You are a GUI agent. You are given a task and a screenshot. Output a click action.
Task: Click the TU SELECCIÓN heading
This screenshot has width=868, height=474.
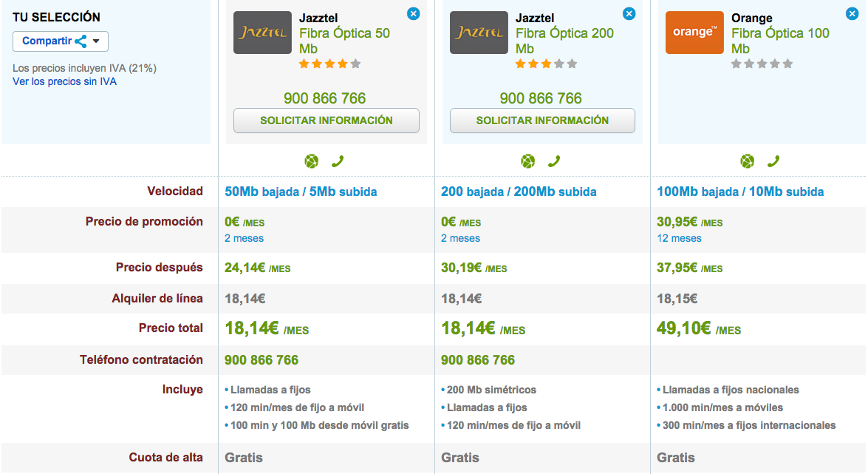[56, 17]
